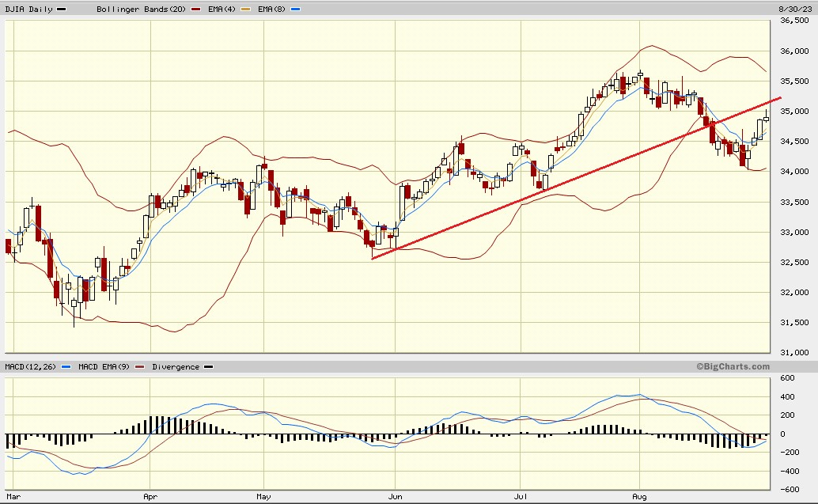Click the blue EMA(8) color swatch
818x504 pixels.
294,9
